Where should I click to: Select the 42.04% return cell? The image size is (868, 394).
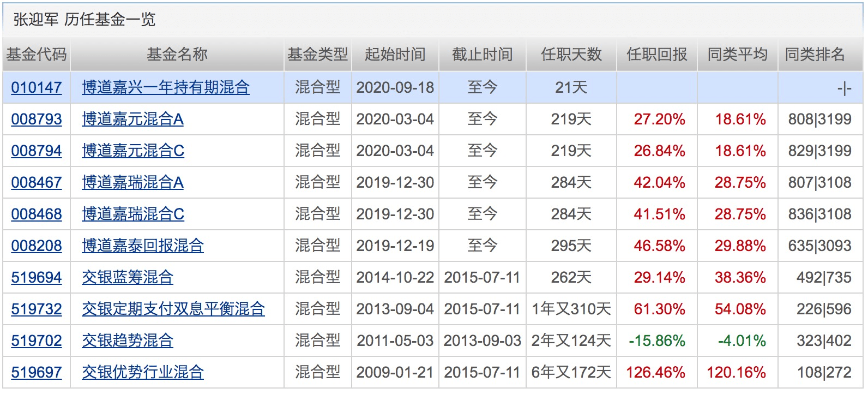tap(657, 182)
